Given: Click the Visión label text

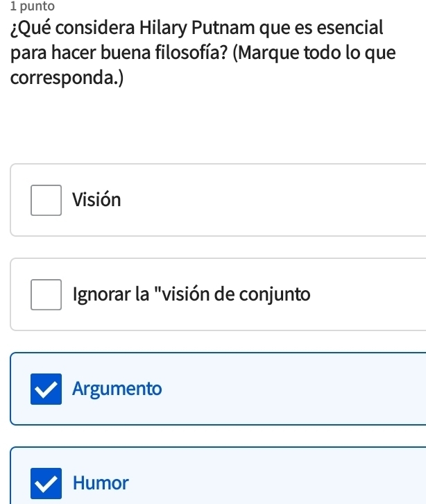Looking at the screenshot, I should pyautogui.click(x=97, y=200).
